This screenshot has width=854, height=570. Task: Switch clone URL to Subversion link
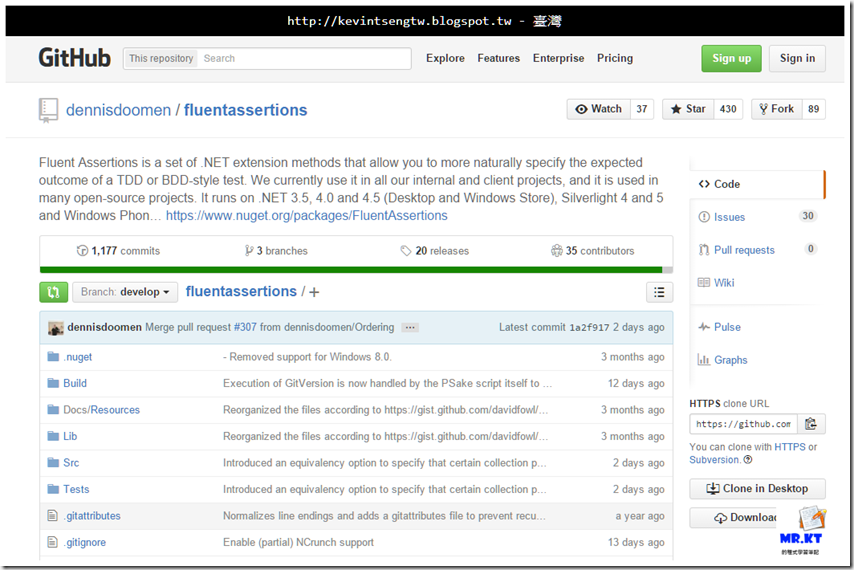715,459
